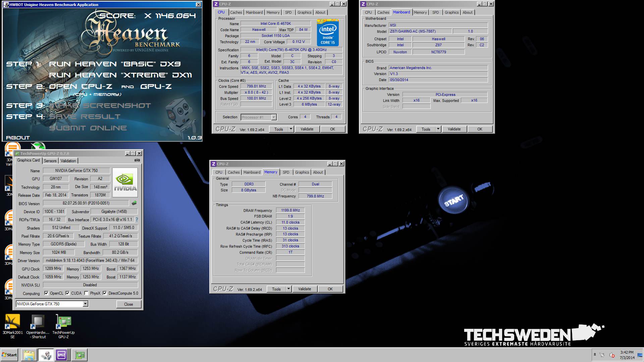Click the DRAM Frequency value 1199.8 MHz

click(x=290, y=210)
